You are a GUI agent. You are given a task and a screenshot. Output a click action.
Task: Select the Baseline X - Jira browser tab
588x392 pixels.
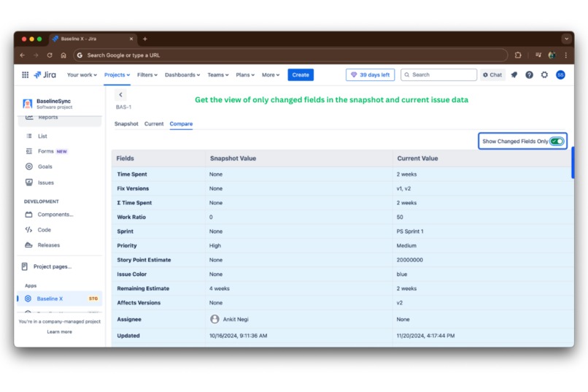[93, 39]
